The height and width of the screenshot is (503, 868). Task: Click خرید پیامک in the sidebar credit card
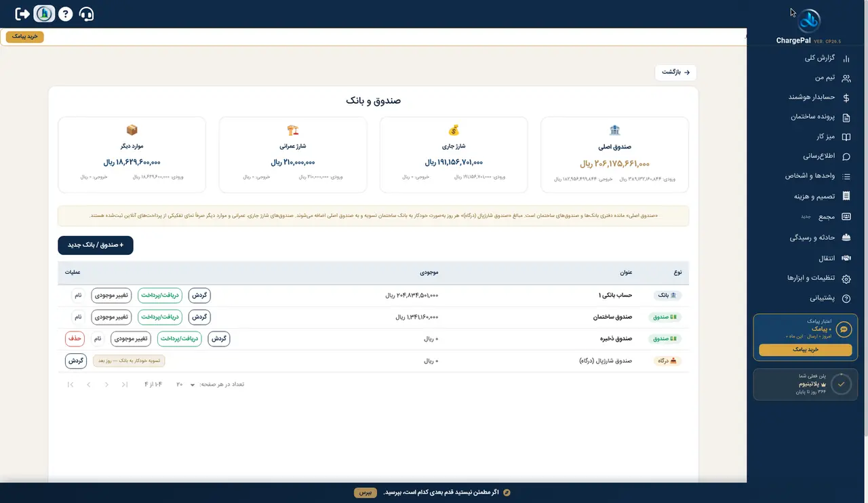[x=806, y=350]
